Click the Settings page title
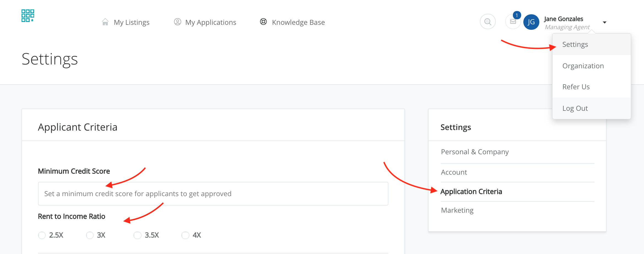644x254 pixels. coord(50,59)
